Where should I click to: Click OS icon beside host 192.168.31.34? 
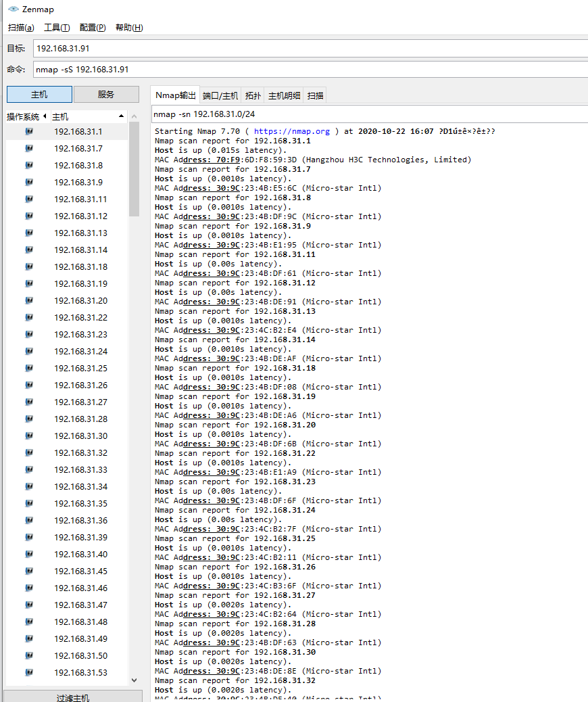29,486
